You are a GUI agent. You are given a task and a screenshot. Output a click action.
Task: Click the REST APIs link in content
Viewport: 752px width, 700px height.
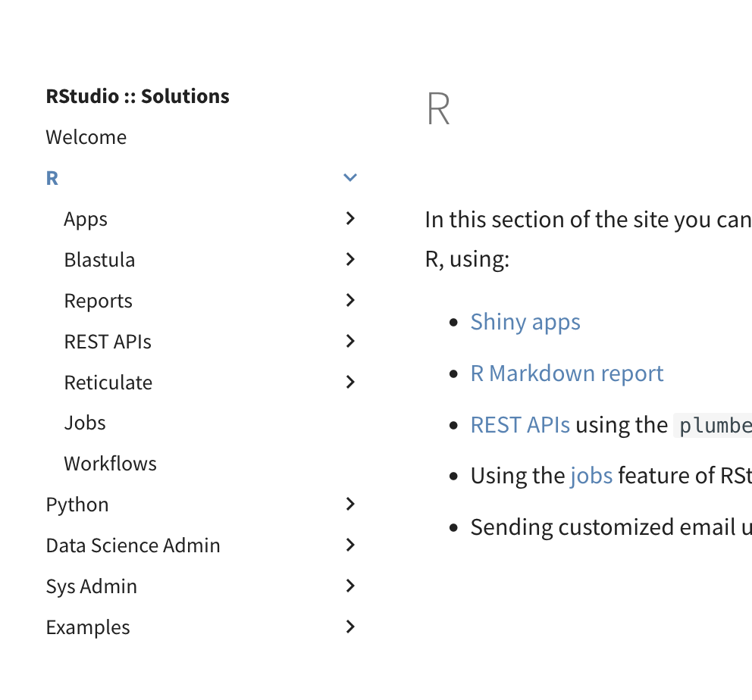(520, 424)
